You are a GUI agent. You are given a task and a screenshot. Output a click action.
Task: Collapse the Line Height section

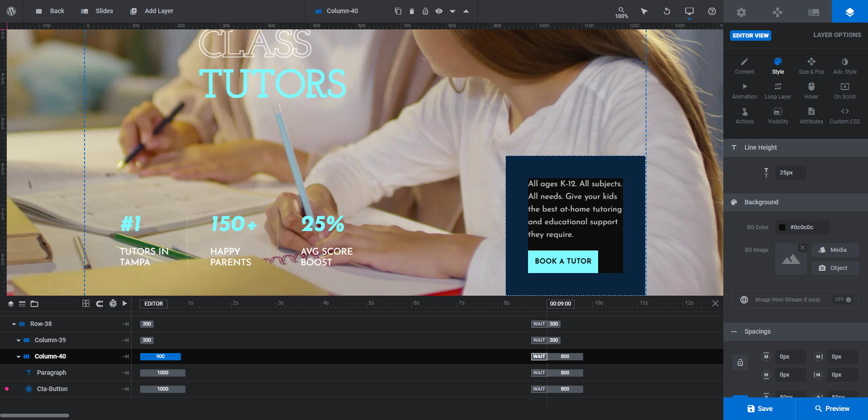point(796,147)
